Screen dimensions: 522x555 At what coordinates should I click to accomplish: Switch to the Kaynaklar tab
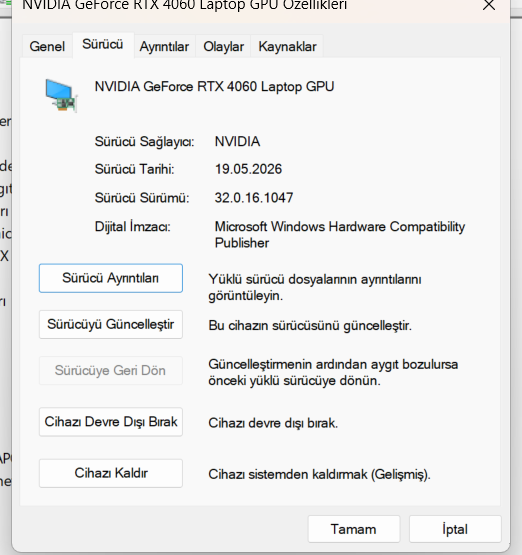pyautogui.click(x=287, y=46)
